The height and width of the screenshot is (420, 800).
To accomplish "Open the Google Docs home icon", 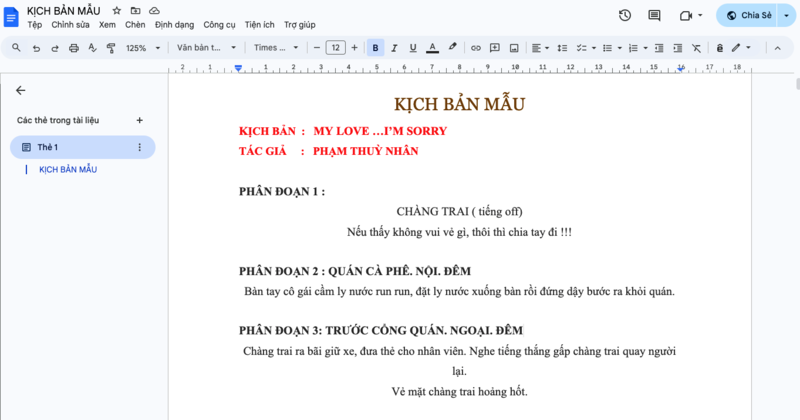I will [11, 16].
